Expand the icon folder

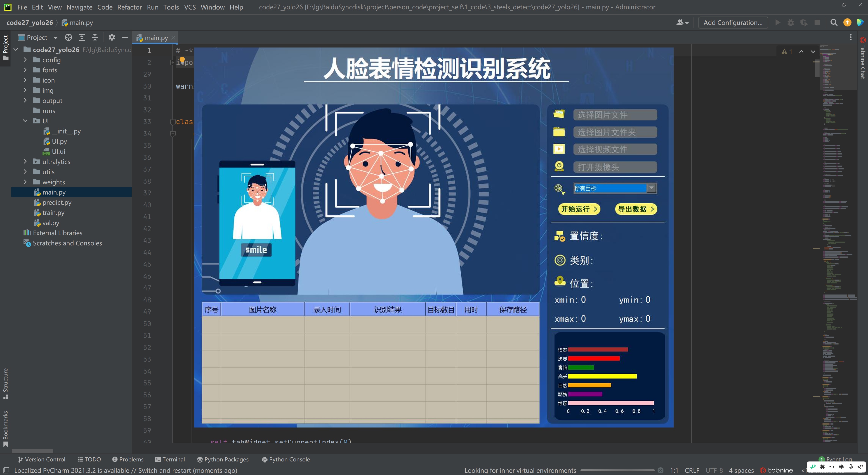pyautogui.click(x=25, y=80)
